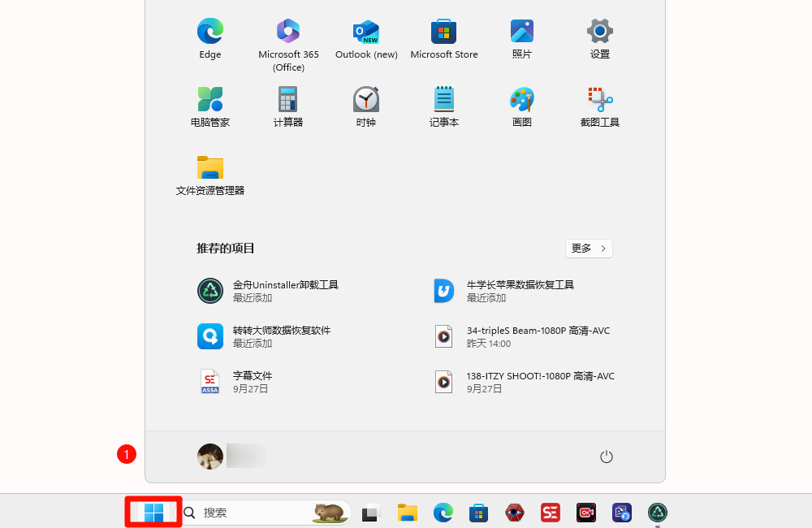This screenshot has height=528, width=812.
Task: Open the 时钟 app
Action: click(x=366, y=106)
